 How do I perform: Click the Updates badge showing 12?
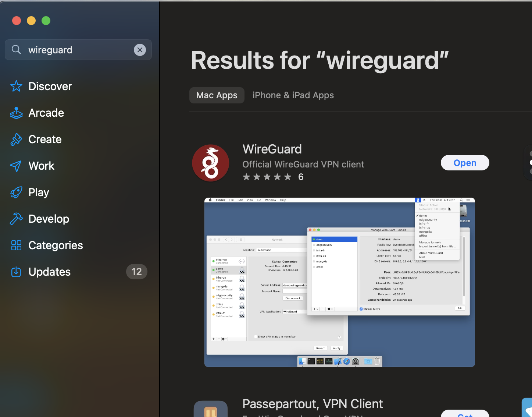pos(136,272)
